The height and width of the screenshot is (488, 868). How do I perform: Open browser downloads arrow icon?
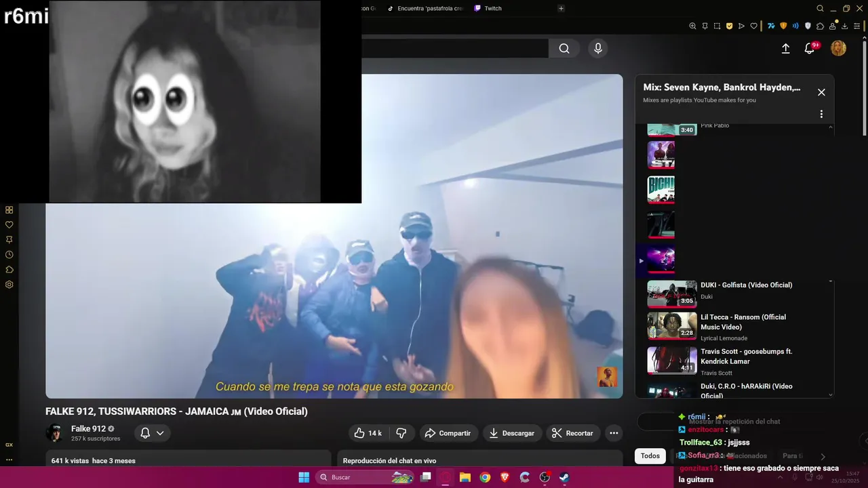coord(845,26)
